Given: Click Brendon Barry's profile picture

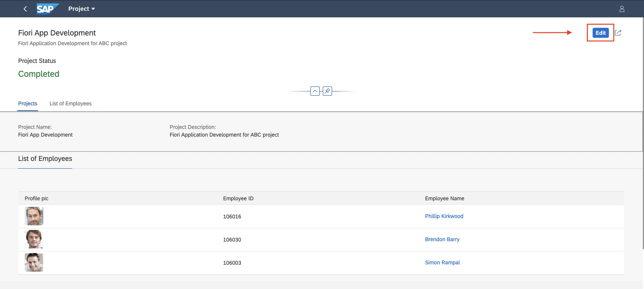Looking at the screenshot, I should (34, 239).
